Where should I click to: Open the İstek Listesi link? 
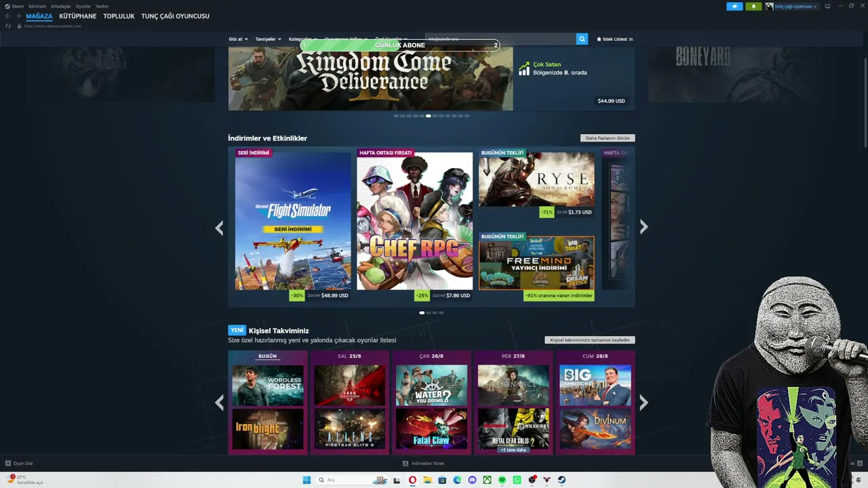(x=615, y=39)
